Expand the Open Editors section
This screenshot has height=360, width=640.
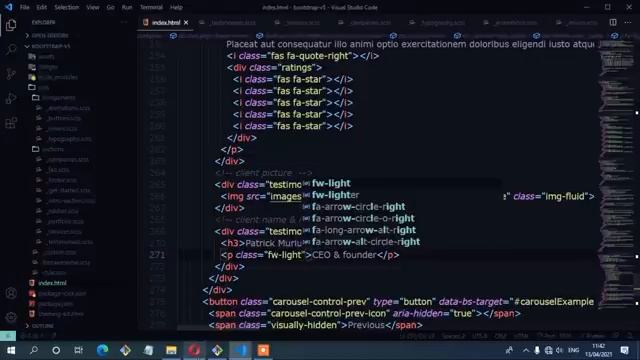point(50,36)
